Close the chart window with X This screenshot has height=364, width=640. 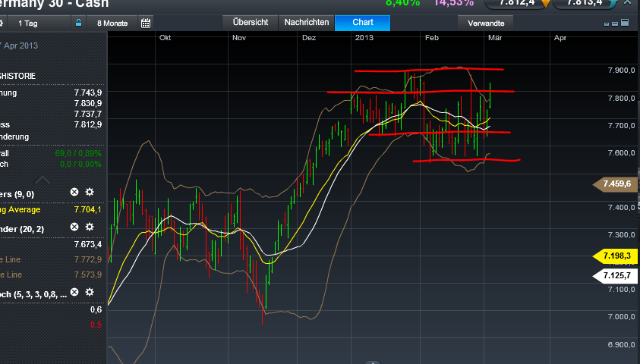[x=628, y=2]
